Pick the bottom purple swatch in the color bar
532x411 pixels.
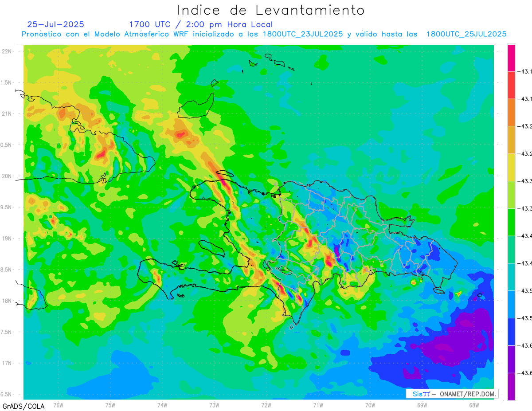click(x=511, y=387)
